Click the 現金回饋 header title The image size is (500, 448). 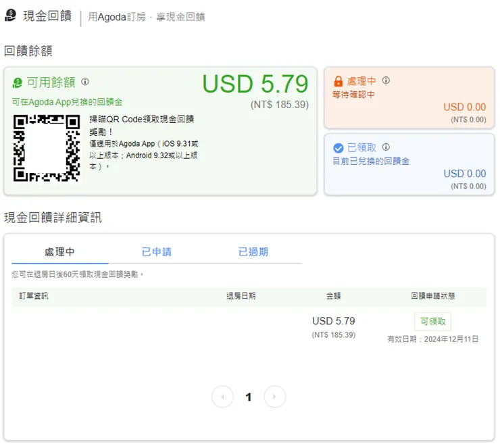[x=47, y=16]
